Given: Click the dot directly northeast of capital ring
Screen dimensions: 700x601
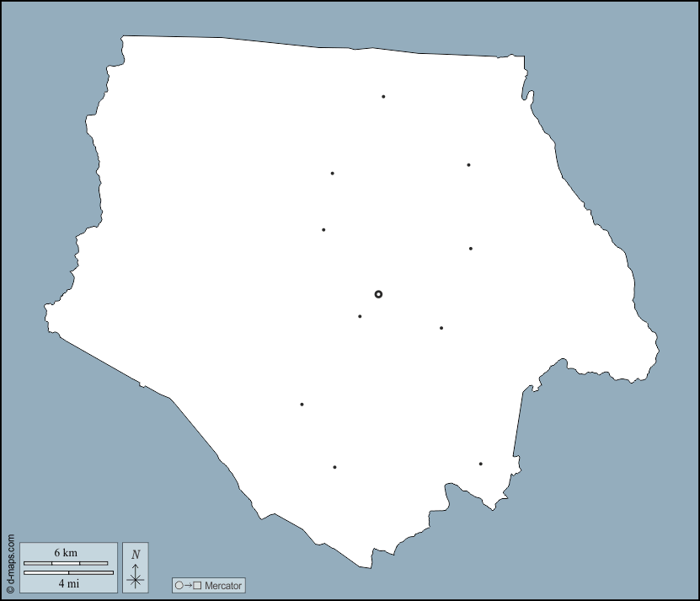Looking at the screenshot, I should tap(470, 249).
